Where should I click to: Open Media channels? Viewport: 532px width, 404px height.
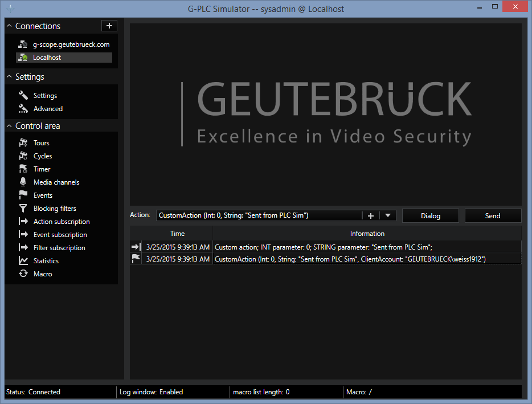pos(56,182)
